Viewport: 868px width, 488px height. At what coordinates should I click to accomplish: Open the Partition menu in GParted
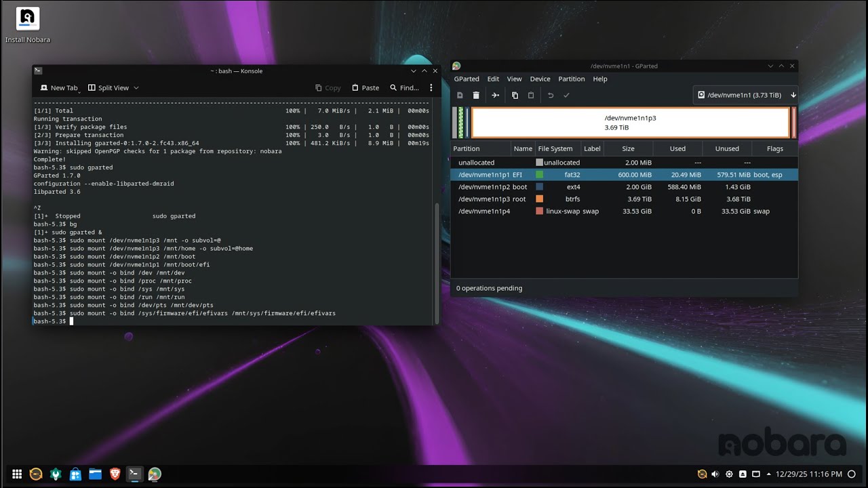coord(572,79)
